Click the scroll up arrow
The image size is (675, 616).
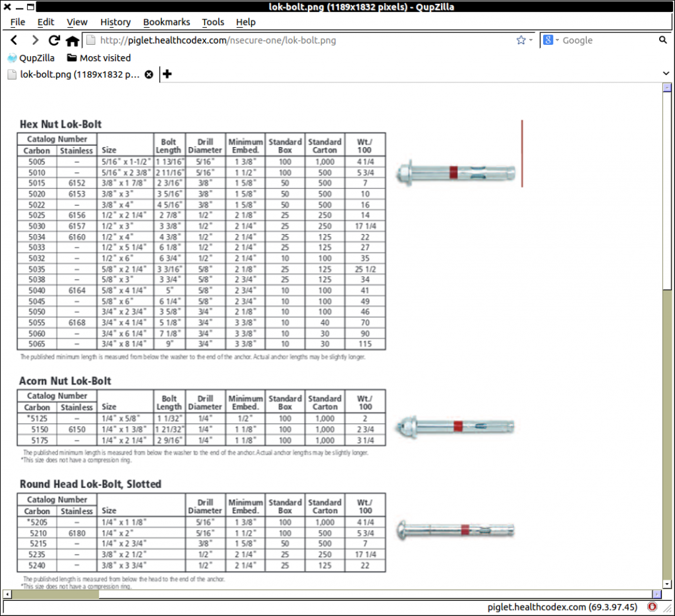coord(667,88)
